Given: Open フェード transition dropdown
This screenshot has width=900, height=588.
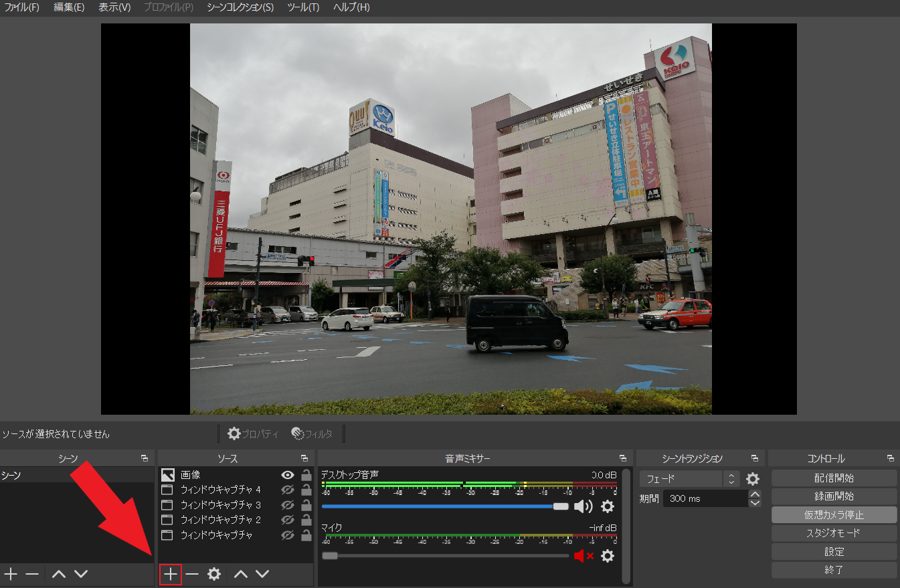Looking at the screenshot, I should click(x=689, y=479).
